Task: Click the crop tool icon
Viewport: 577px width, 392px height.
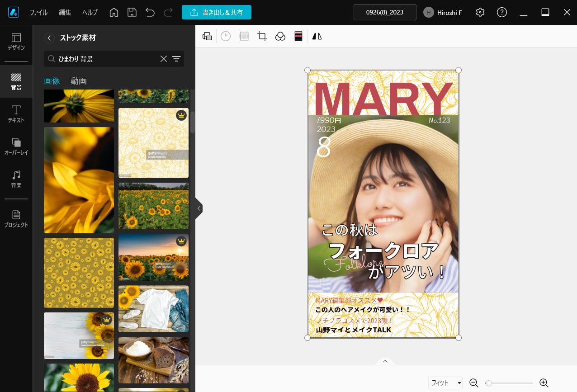Action: coord(262,37)
